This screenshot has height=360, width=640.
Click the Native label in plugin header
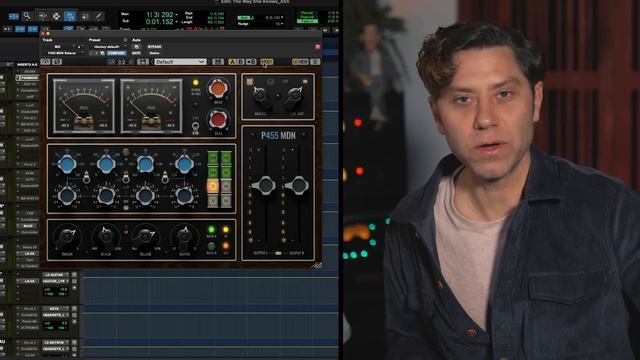point(154,53)
